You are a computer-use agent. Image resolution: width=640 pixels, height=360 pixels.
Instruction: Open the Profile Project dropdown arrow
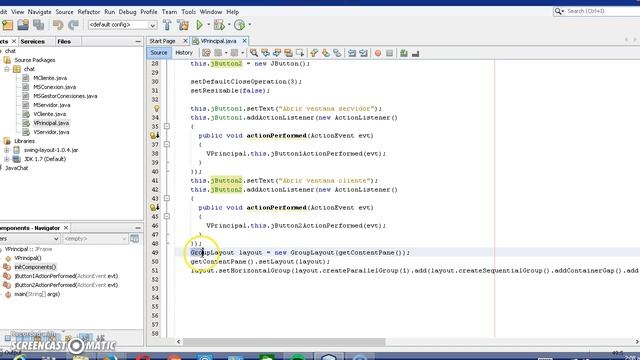coord(249,25)
